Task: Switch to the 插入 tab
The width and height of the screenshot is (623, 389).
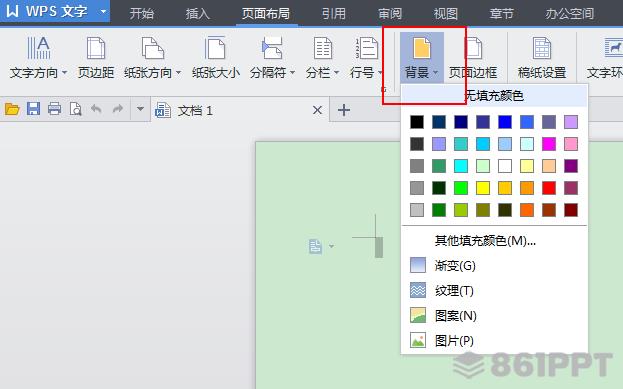Action: [197, 14]
